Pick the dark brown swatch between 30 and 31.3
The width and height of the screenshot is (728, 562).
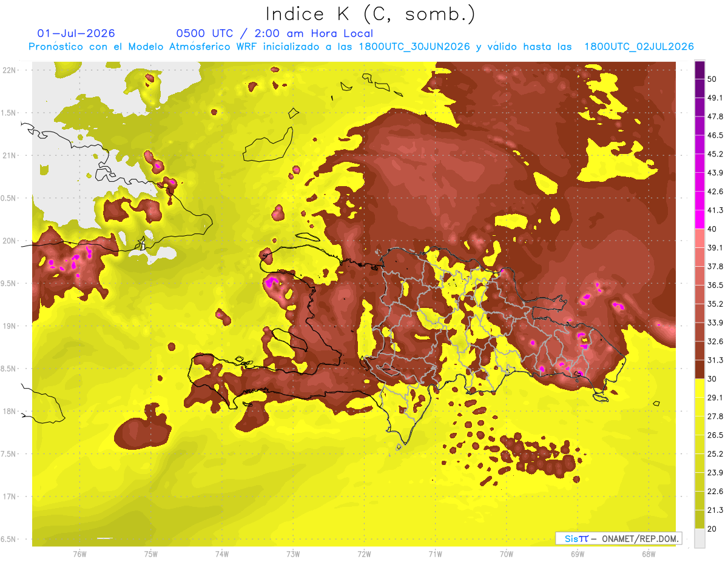tap(699, 369)
